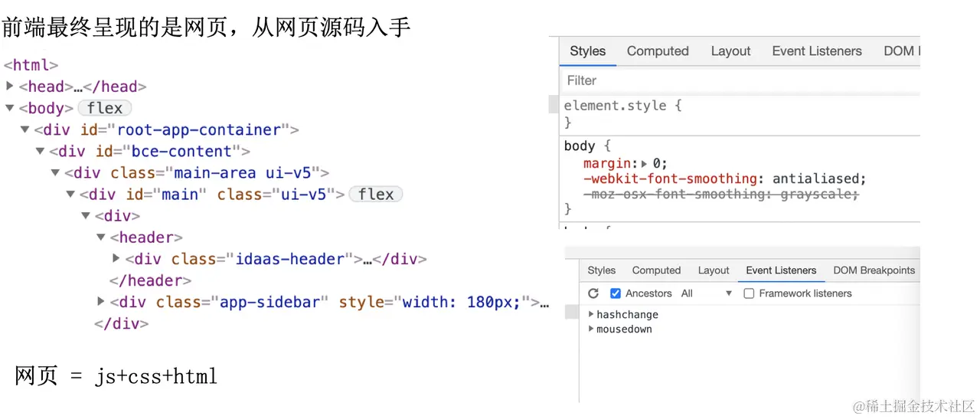980x419 pixels.
Task: Open the All listeners dropdown
Action: point(707,293)
